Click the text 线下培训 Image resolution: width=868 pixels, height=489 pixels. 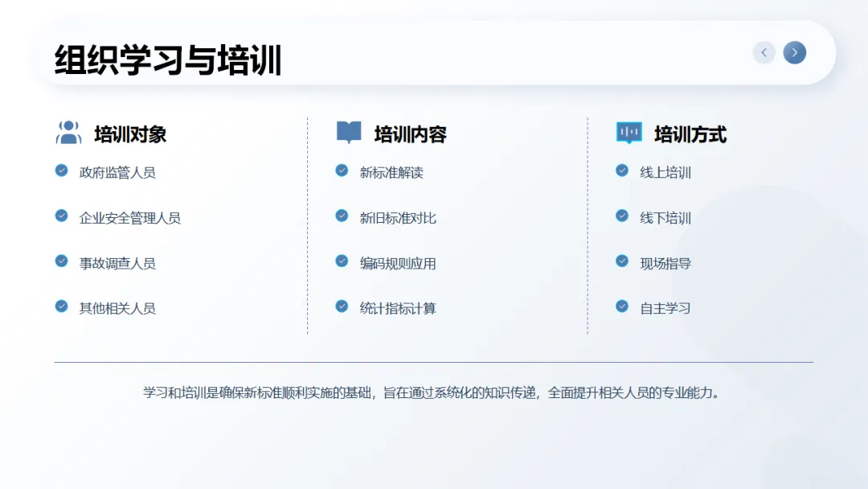[665, 218]
